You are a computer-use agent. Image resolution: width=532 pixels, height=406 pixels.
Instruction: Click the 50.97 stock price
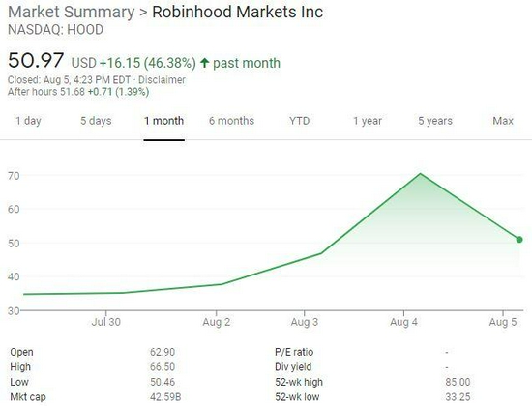pos(36,60)
